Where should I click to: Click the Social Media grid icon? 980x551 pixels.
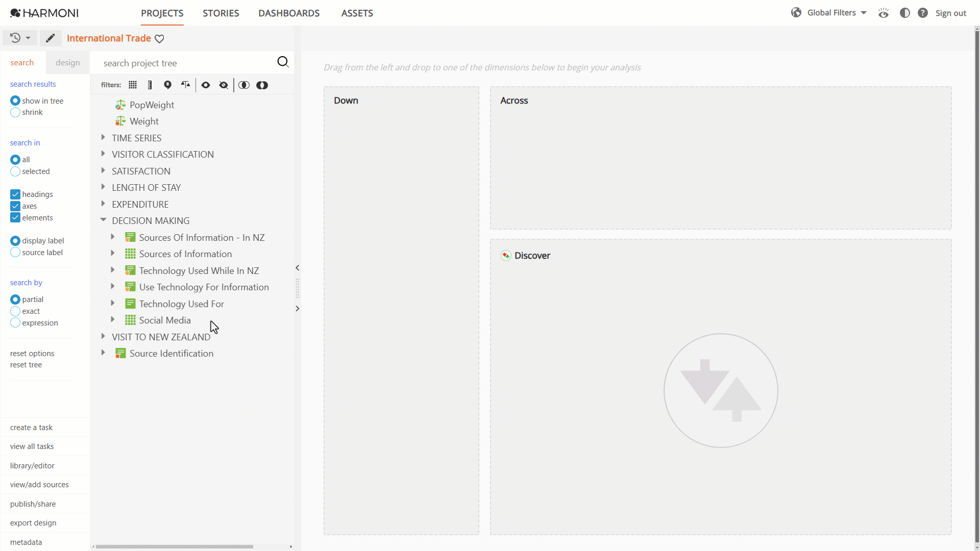coord(130,320)
